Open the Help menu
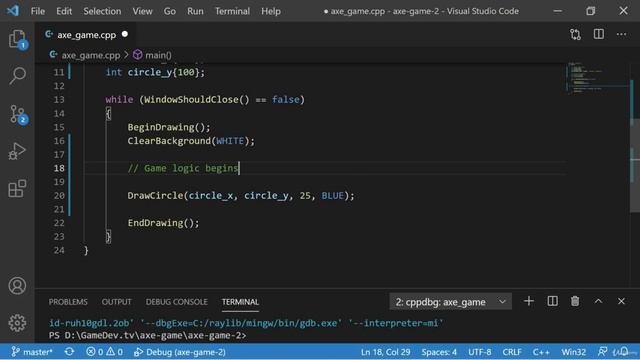The width and height of the screenshot is (640, 360). [x=271, y=11]
